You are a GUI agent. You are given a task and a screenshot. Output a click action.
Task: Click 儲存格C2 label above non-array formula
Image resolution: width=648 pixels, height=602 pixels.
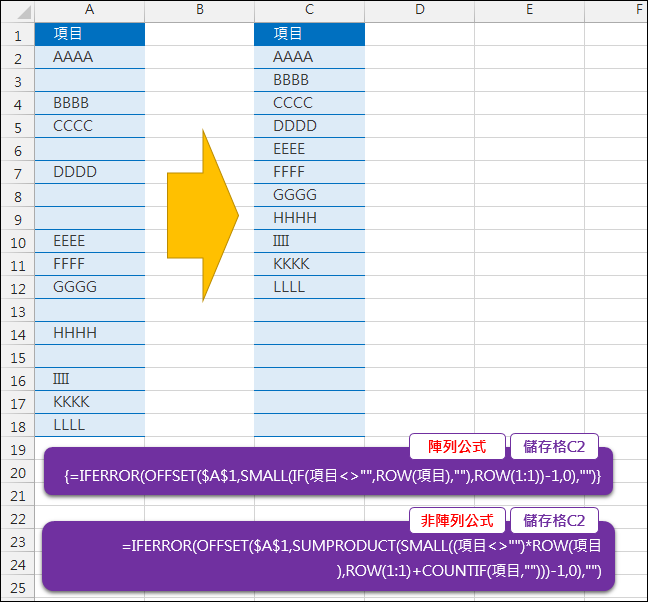[554, 520]
